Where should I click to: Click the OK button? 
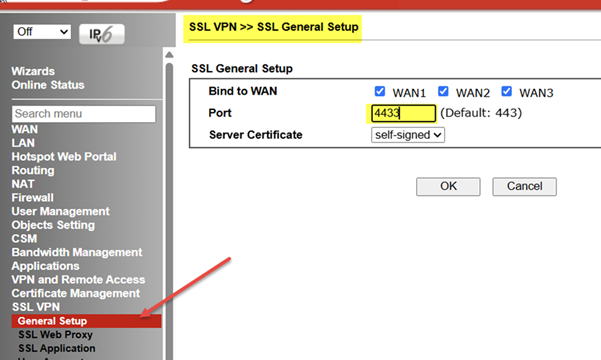click(x=448, y=186)
